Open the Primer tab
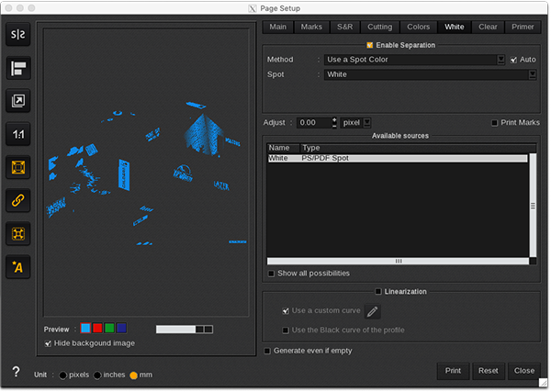 pyautogui.click(x=523, y=27)
